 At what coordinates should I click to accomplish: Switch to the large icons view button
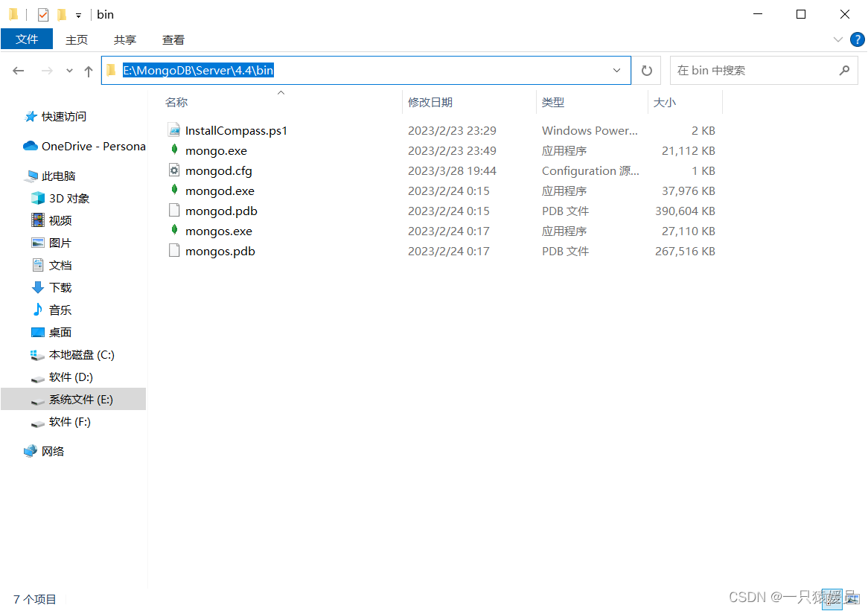853,599
